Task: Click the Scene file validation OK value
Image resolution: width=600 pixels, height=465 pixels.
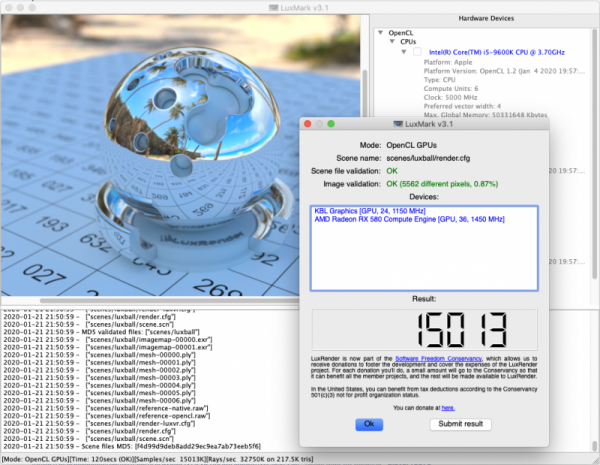Action: pos(392,171)
